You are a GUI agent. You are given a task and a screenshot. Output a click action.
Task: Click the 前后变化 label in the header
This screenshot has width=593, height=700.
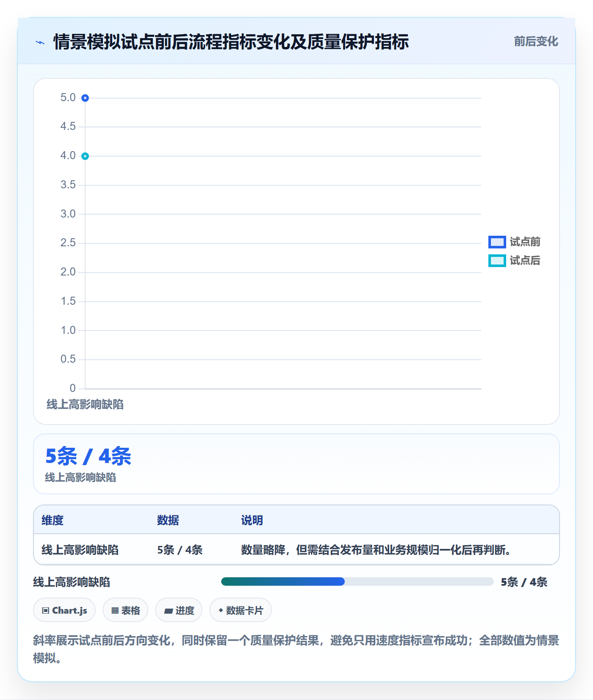tap(536, 41)
